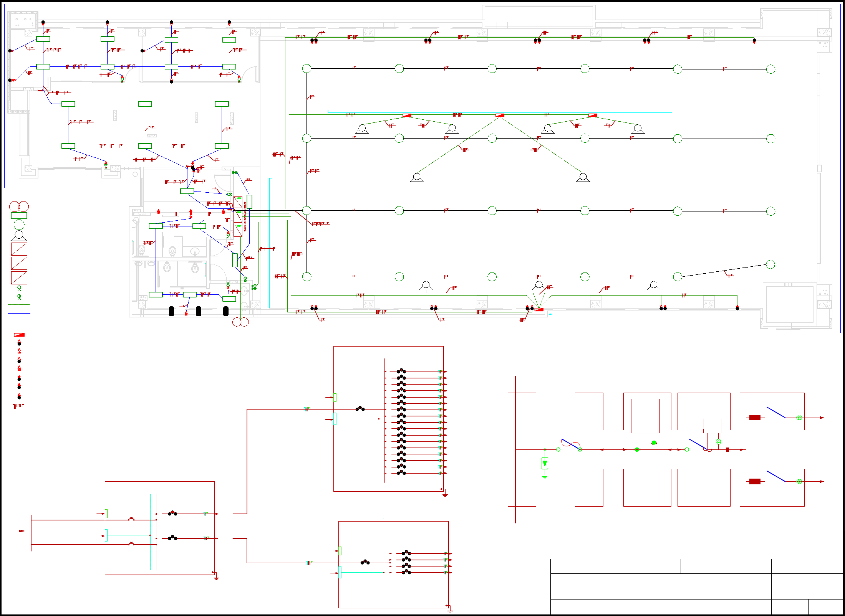Click the blue sample line in the legend
Image resolution: width=845 pixels, height=616 pixels.
(x=19, y=314)
